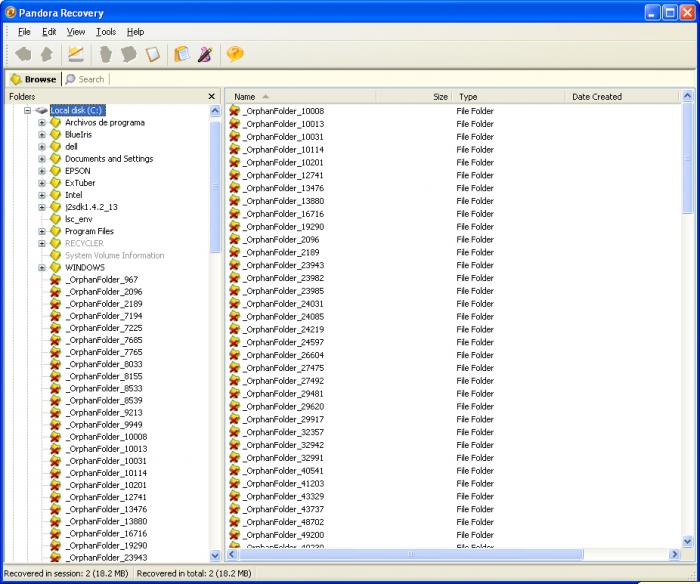Click the folder icon beside EPSON
This screenshot has width=700, height=584.
[55, 171]
